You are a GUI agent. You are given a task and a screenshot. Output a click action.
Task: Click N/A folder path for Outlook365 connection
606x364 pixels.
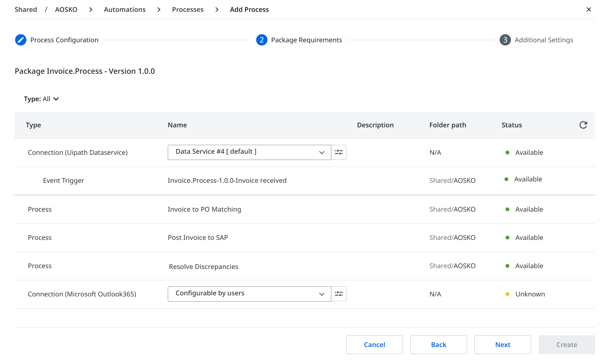[x=435, y=294]
